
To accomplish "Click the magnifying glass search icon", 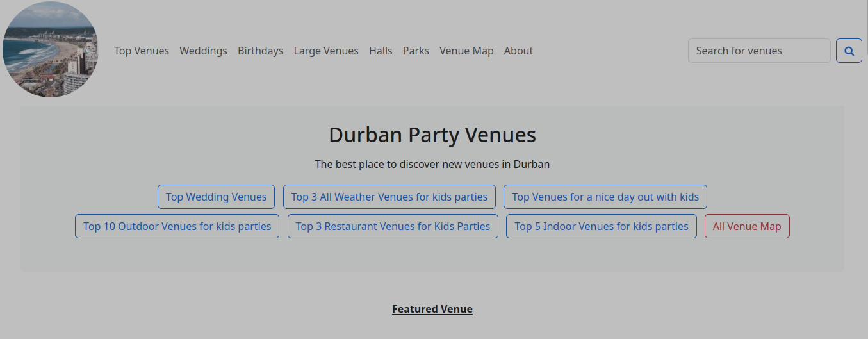I will click(849, 51).
